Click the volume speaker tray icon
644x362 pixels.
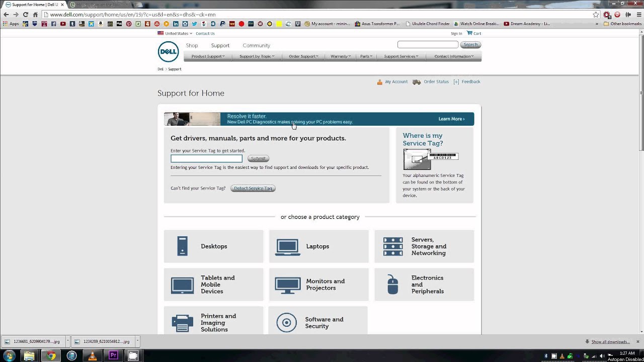602,356
